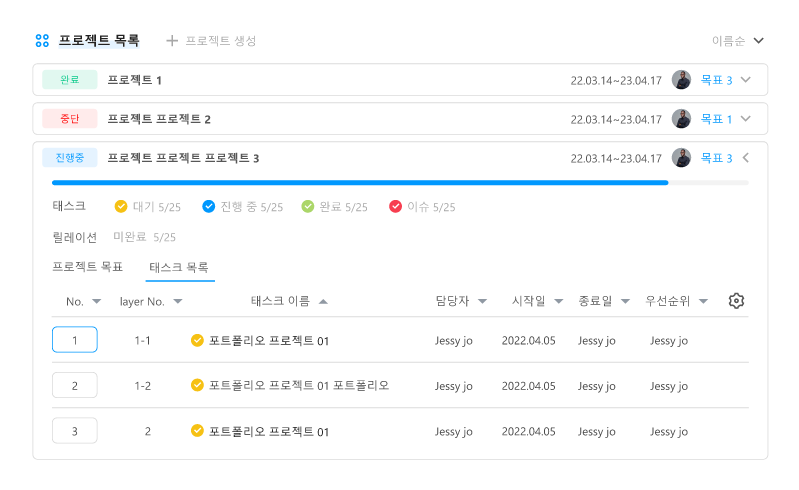Click the avatar on 프로젝트 프로젝트 2 row

click(x=682, y=119)
